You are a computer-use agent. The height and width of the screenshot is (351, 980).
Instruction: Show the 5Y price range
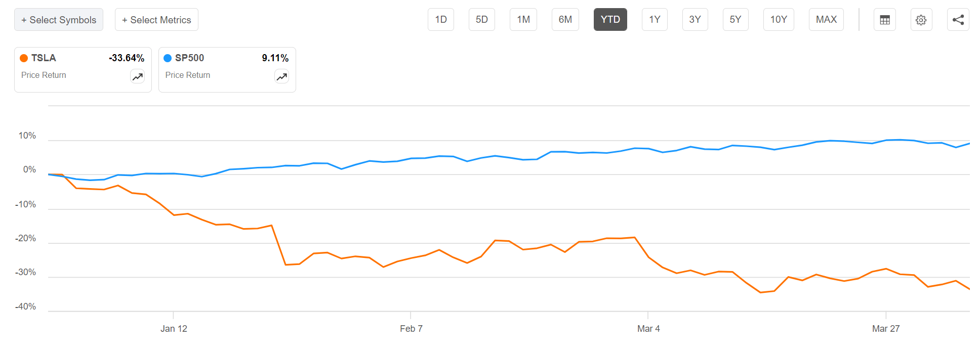(x=735, y=20)
